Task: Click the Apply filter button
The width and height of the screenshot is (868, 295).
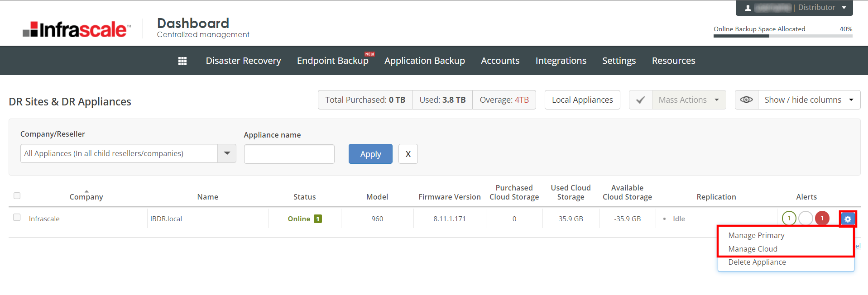Action: tap(370, 154)
